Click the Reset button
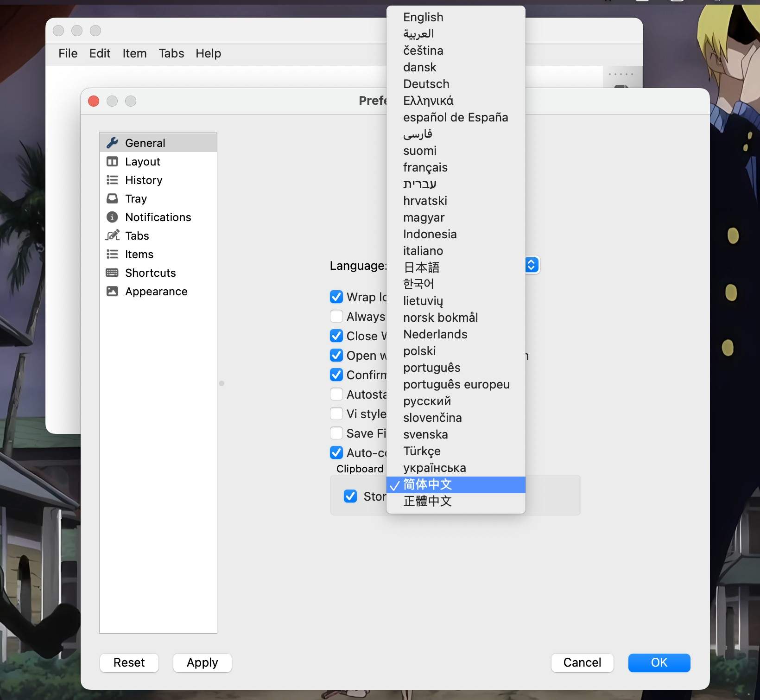The image size is (760, 700). (129, 662)
